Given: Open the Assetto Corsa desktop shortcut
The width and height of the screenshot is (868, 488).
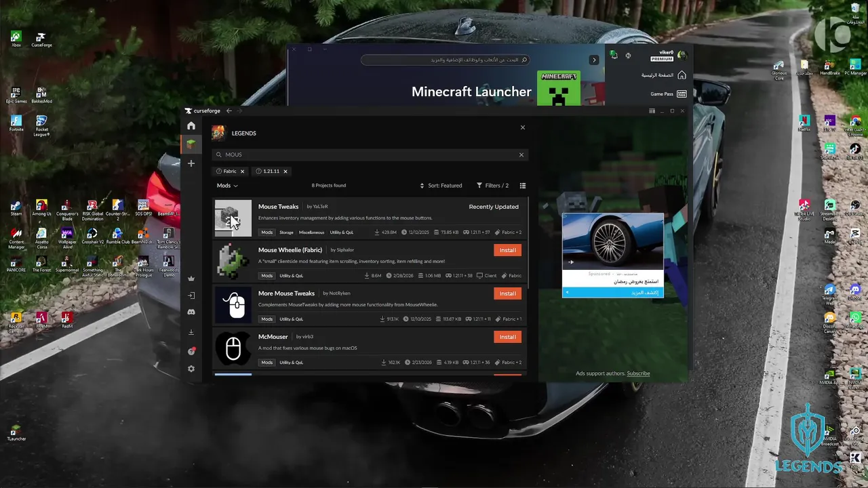Looking at the screenshot, I should point(41,238).
